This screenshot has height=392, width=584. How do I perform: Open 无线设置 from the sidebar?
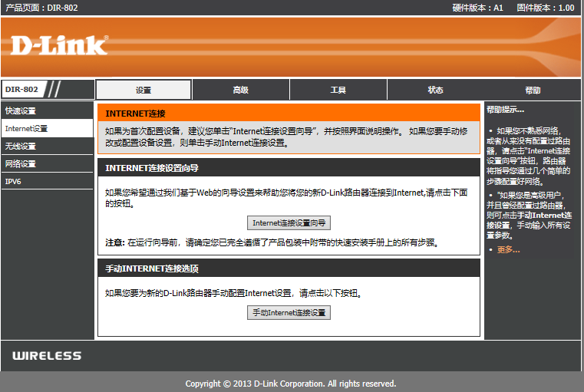coord(21,147)
